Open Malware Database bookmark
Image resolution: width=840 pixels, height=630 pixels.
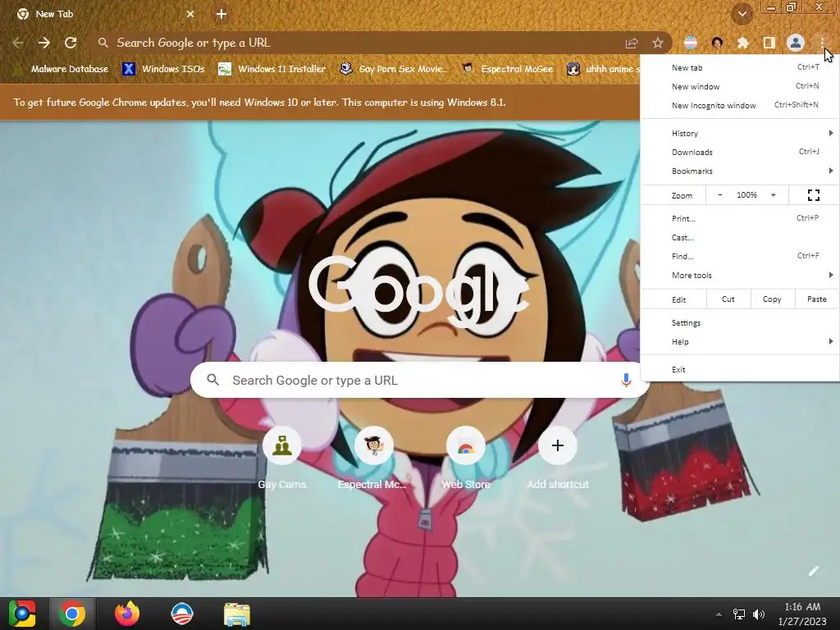62,69
